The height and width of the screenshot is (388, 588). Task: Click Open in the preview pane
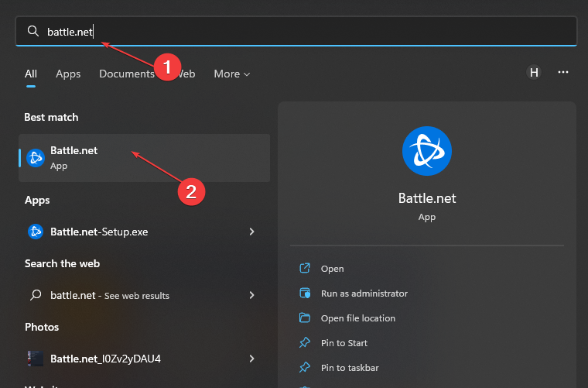[x=332, y=269]
